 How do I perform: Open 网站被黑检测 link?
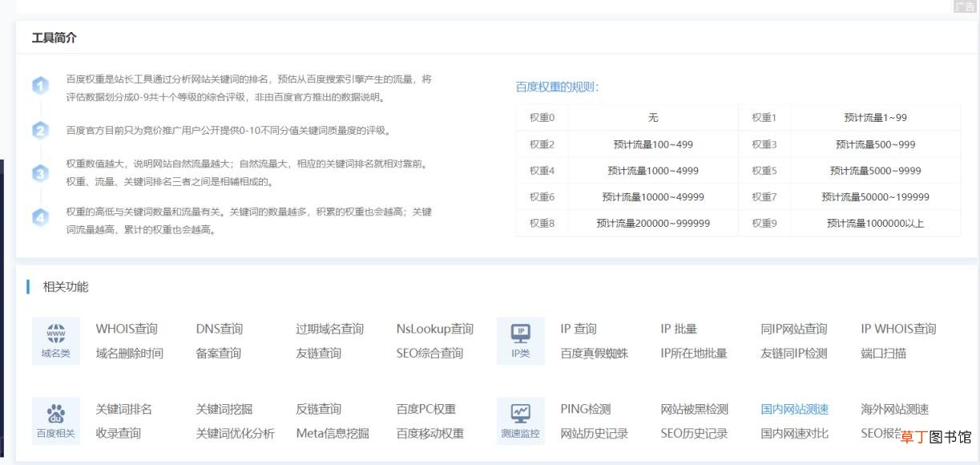[695, 409]
